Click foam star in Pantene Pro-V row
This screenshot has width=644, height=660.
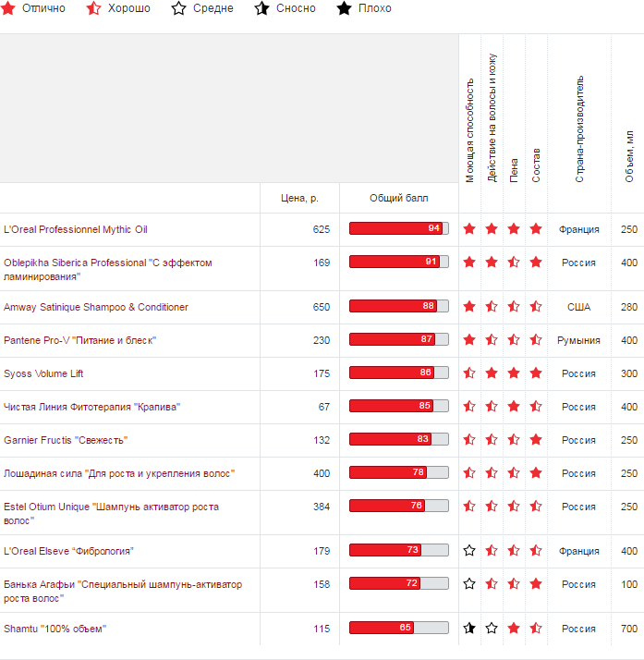point(514,339)
